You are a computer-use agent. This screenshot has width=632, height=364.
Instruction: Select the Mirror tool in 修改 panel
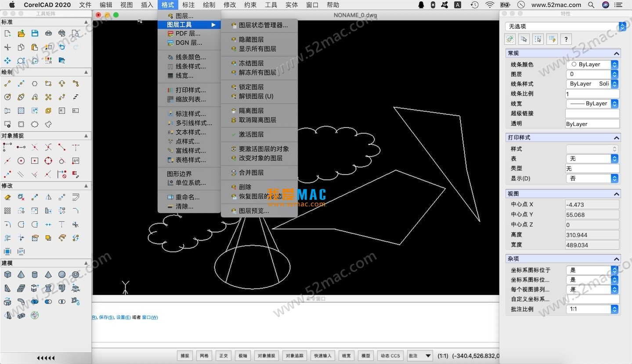coord(48,197)
